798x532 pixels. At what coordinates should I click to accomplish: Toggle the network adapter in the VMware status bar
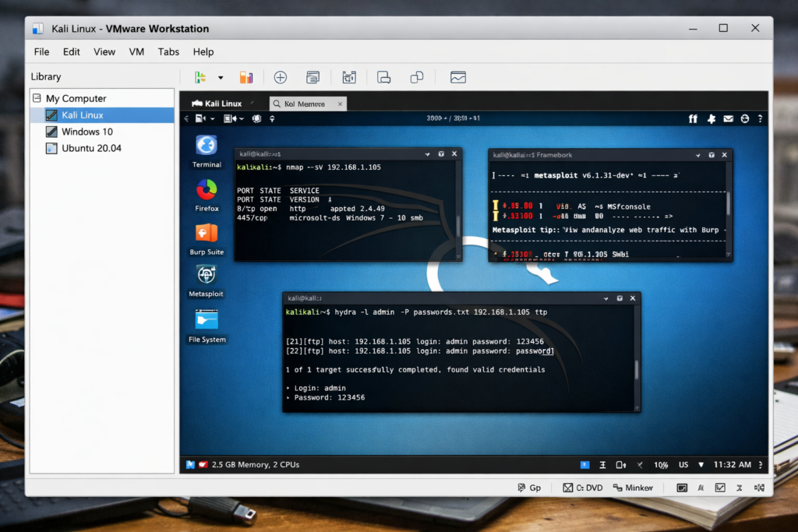719,487
